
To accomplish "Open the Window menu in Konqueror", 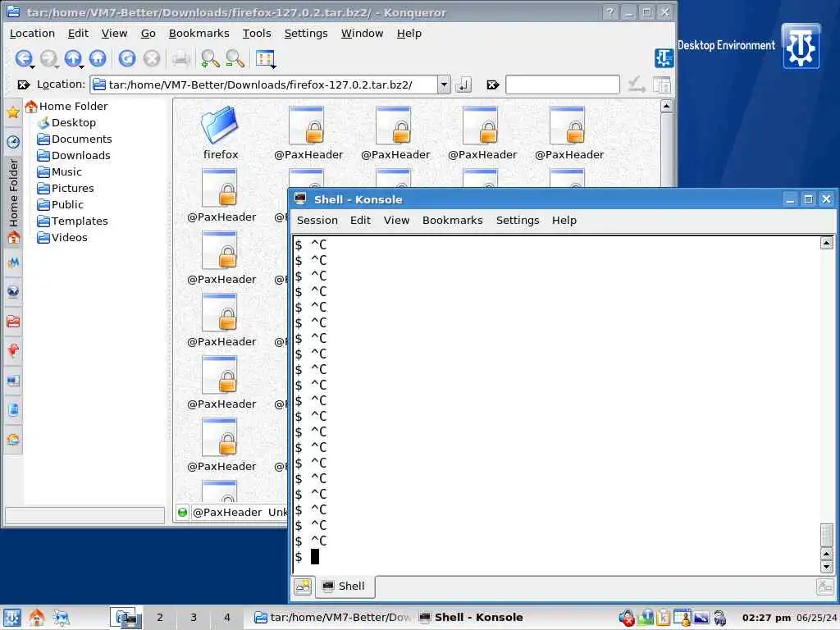I will (362, 33).
